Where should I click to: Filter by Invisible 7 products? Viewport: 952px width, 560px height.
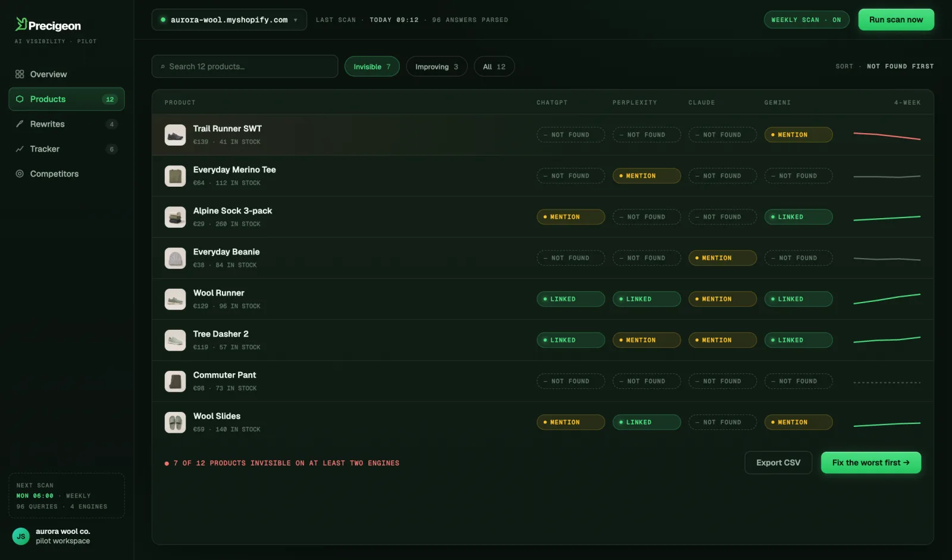[x=372, y=67]
